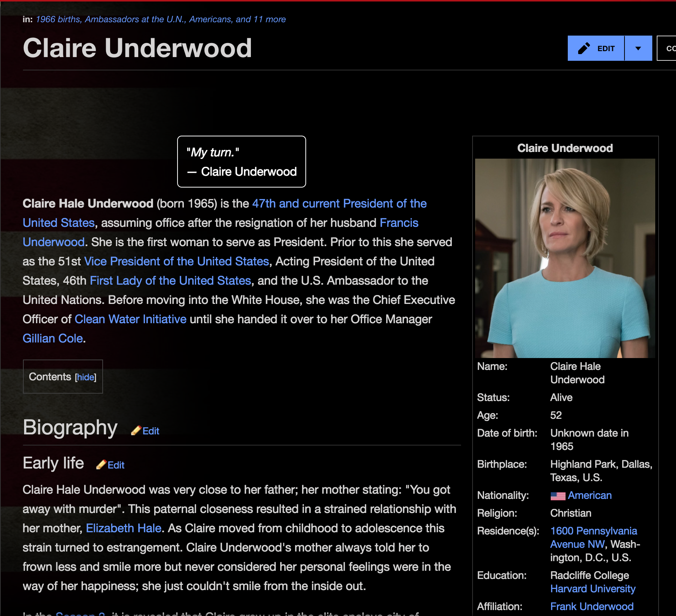The height and width of the screenshot is (616, 676).
Task: Edit the Early life section
Action: point(116,465)
